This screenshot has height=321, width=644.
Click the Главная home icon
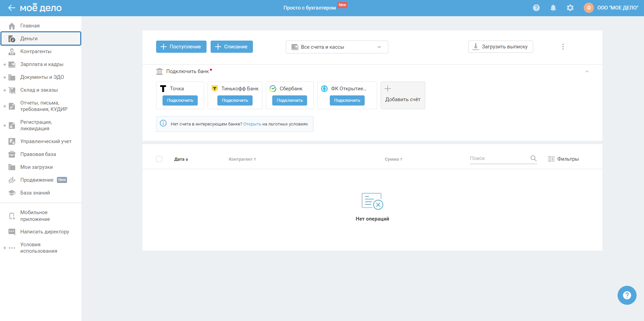point(12,26)
